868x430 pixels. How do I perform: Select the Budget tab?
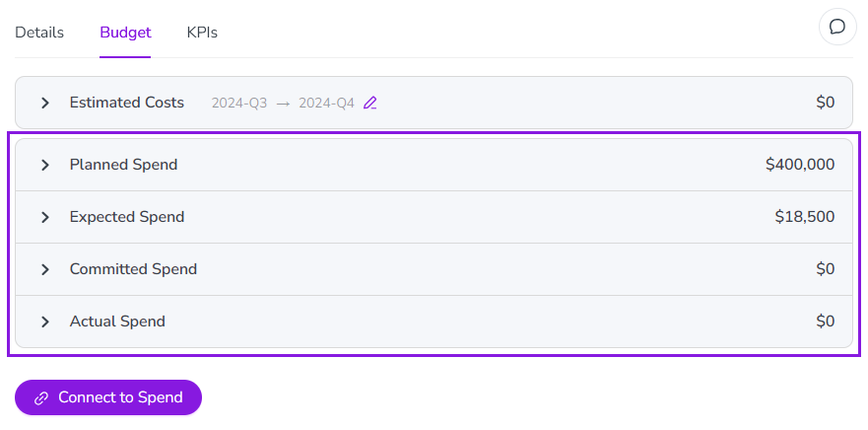tap(125, 33)
